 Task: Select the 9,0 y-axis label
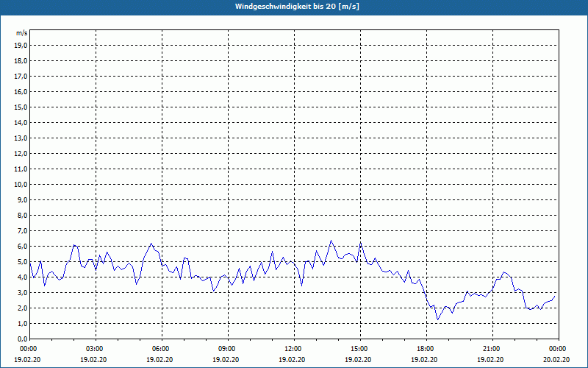(x=22, y=199)
